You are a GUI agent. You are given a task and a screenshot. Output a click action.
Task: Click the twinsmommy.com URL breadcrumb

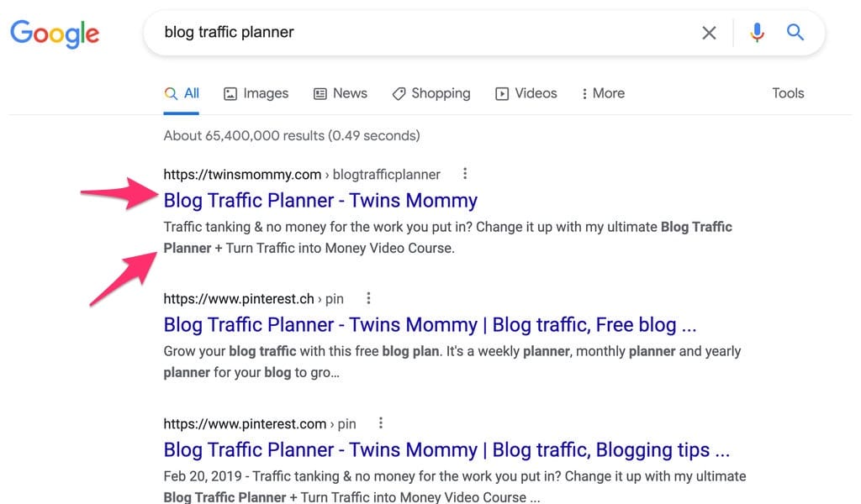tap(242, 175)
